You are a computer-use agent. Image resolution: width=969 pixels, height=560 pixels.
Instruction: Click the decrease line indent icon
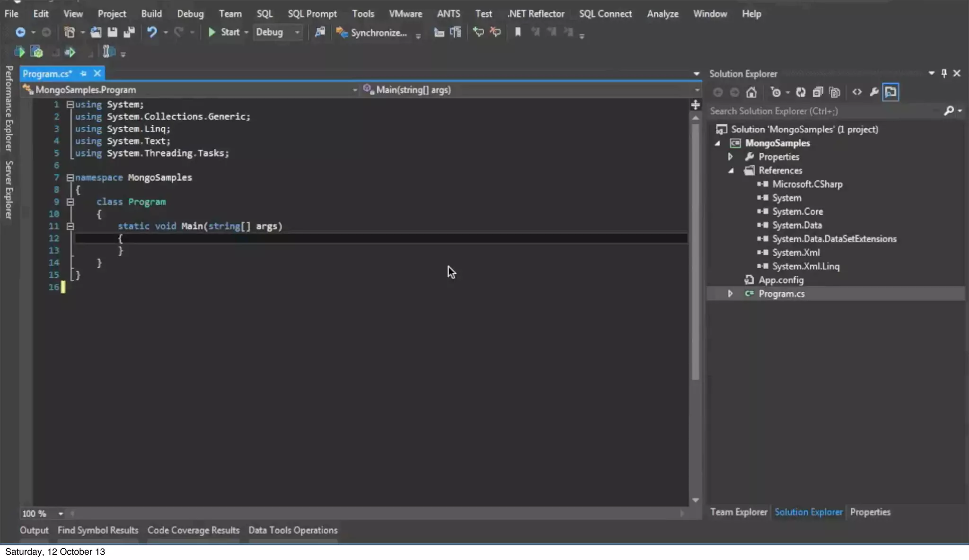[x=439, y=32]
